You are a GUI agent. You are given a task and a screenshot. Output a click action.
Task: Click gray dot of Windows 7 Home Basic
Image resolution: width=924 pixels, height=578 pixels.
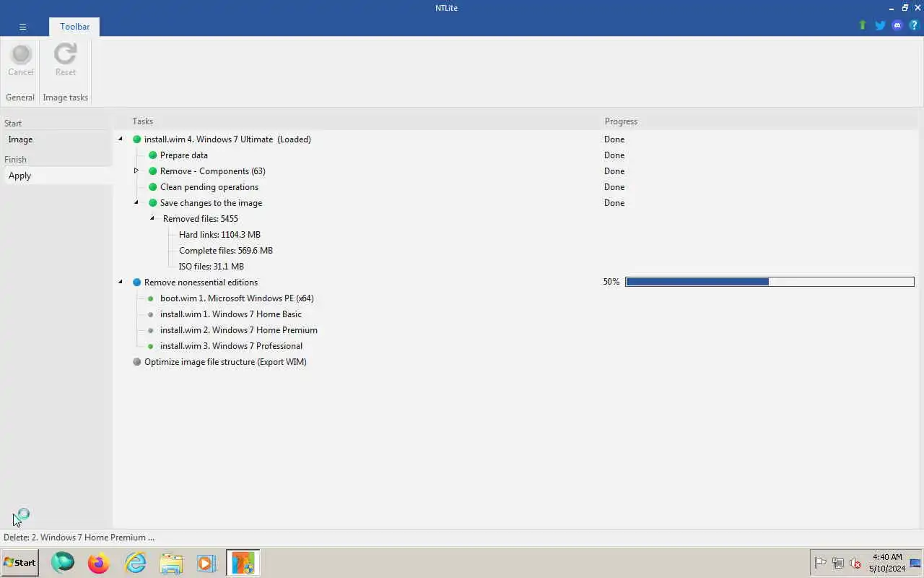coord(151,314)
